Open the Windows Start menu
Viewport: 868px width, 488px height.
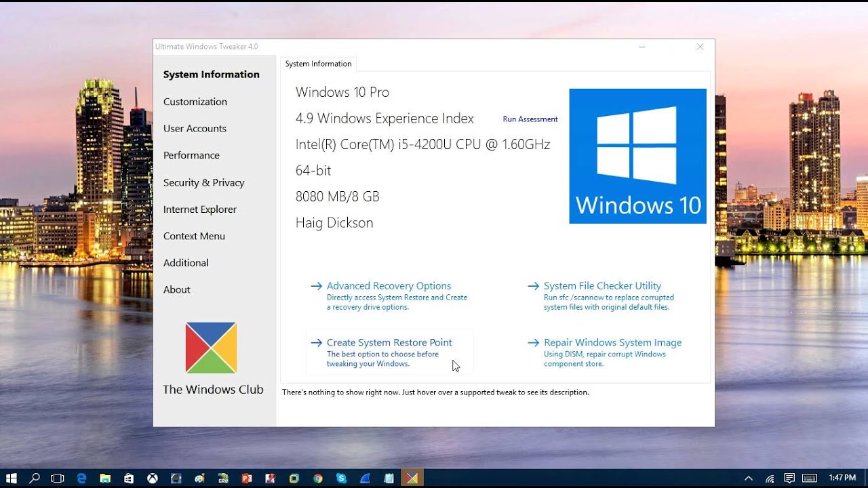coord(11,478)
